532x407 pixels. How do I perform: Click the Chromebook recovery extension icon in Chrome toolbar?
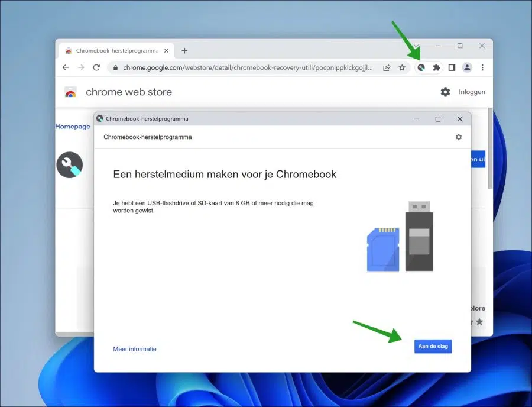(421, 67)
